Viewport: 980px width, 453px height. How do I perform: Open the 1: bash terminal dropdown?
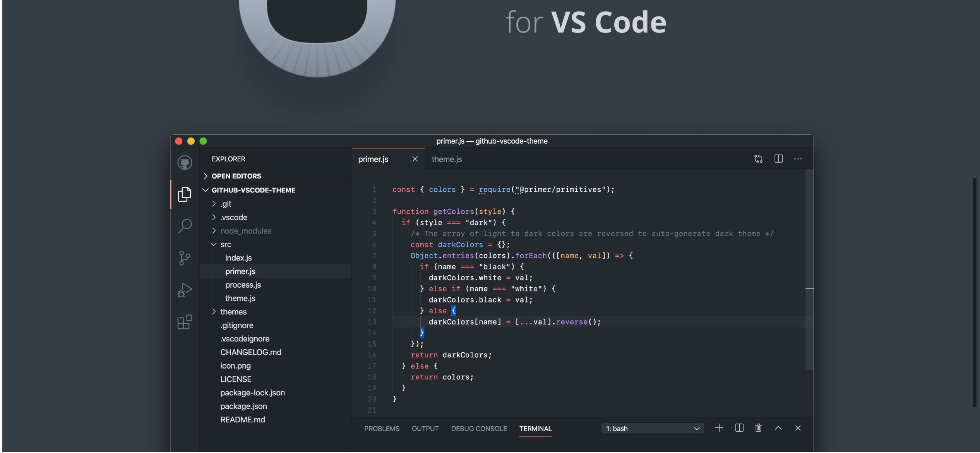coord(653,429)
